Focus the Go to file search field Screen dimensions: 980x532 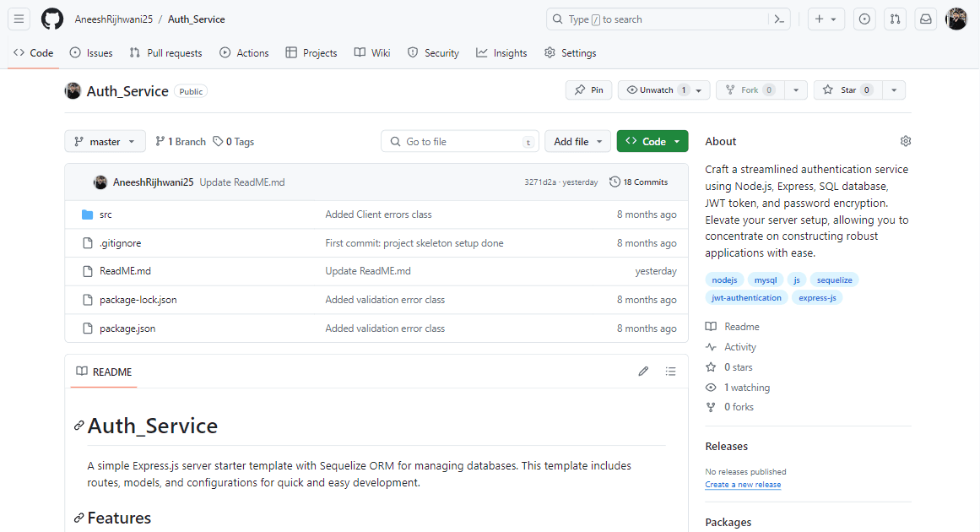460,142
